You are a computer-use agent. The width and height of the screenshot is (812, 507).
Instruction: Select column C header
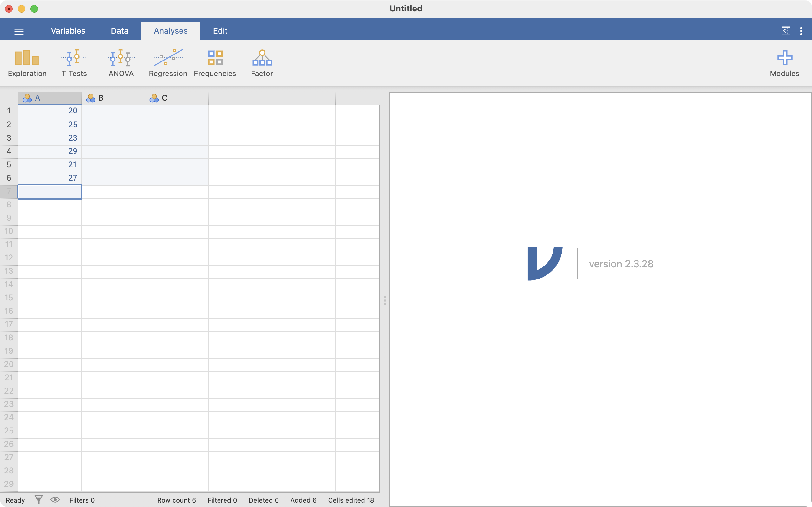coord(176,98)
